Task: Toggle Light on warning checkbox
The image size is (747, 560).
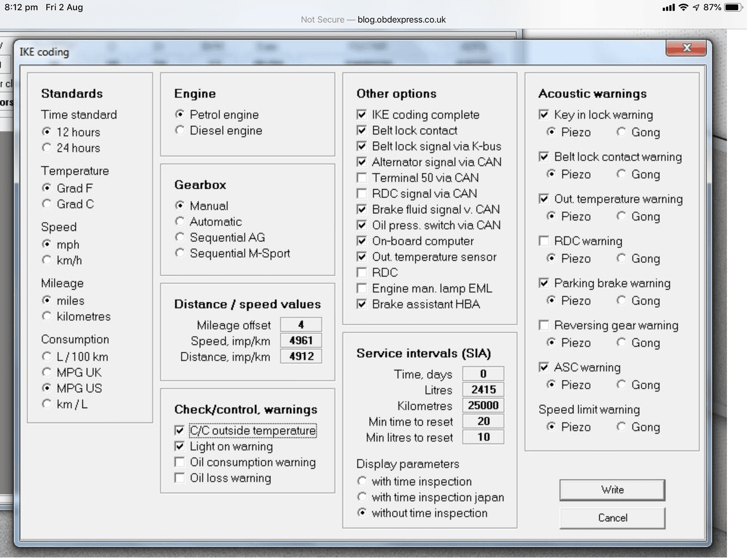Action: pyautogui.click(x=179, y=446)
